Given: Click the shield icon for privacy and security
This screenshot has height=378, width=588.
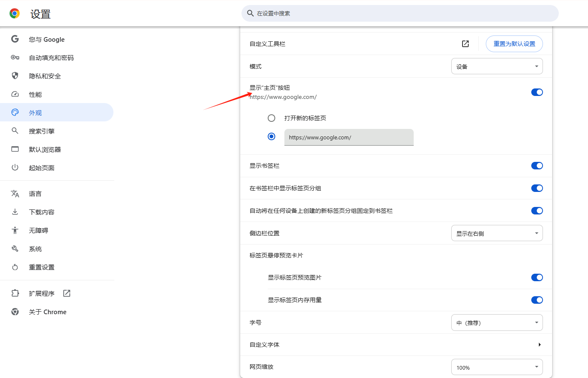Looking at the screenshot, I should [15, 76].
